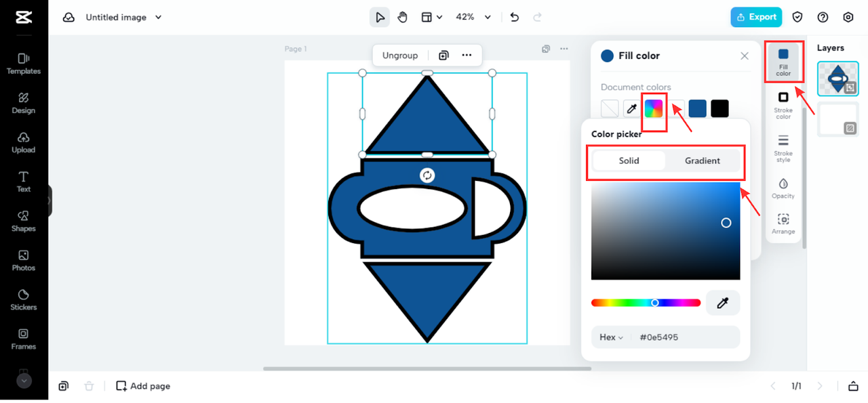Click Ungroup in the floating toolbar

400,56
